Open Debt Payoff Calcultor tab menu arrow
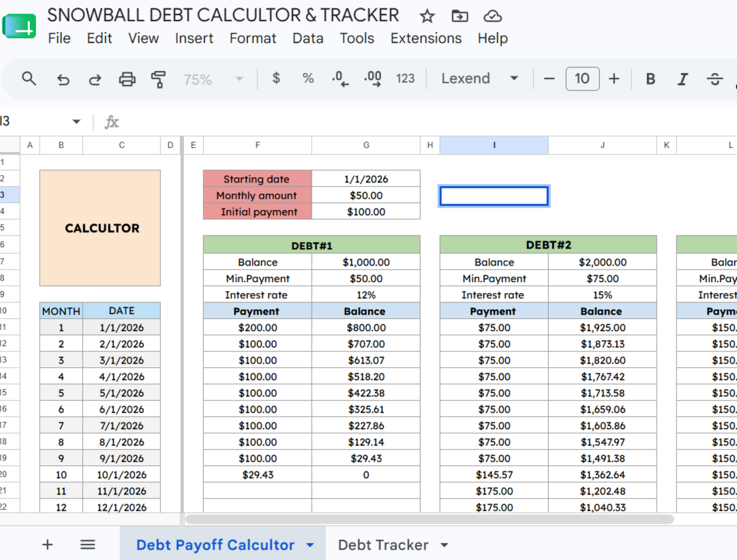 tap(310, 545)
